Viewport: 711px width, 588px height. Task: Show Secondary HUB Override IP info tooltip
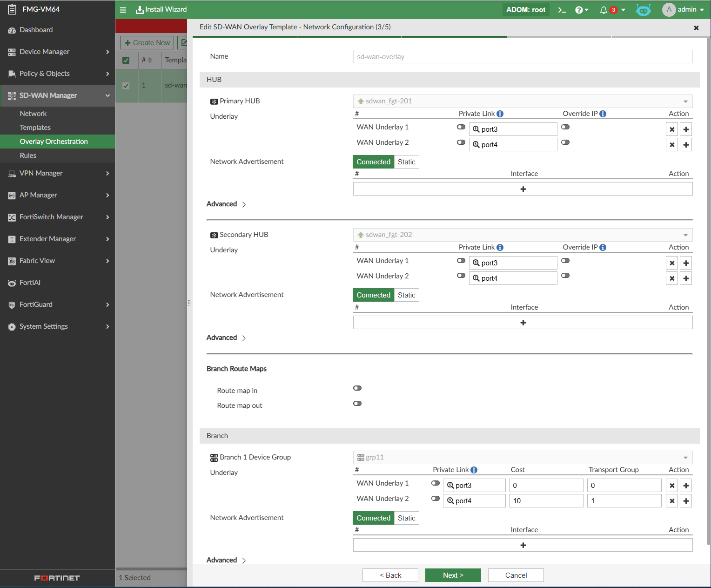click(x=603, y=247)
